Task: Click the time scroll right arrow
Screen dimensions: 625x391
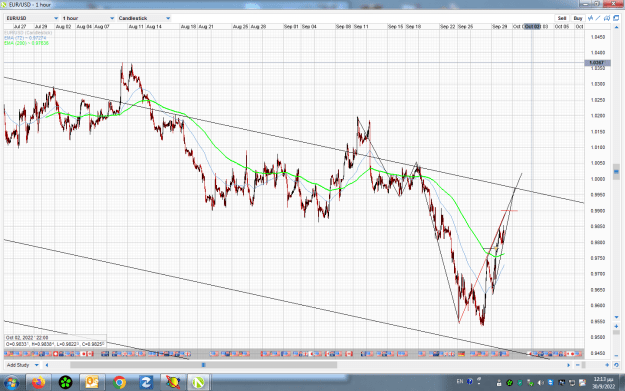Action: (x=569, y=365)
